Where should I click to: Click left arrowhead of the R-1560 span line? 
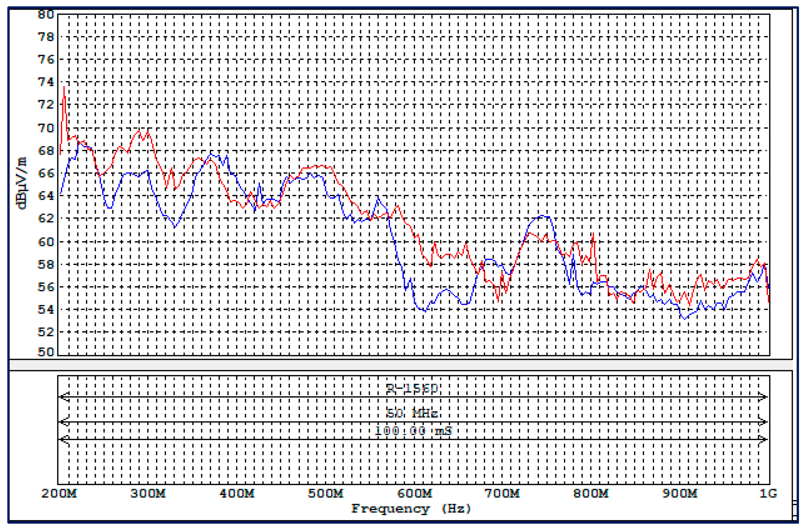coord(64,397)
